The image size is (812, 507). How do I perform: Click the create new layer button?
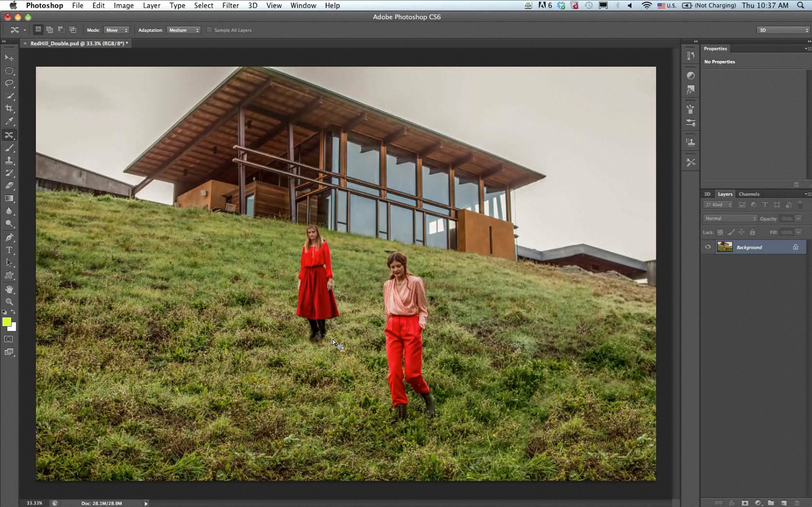[784, 503]
